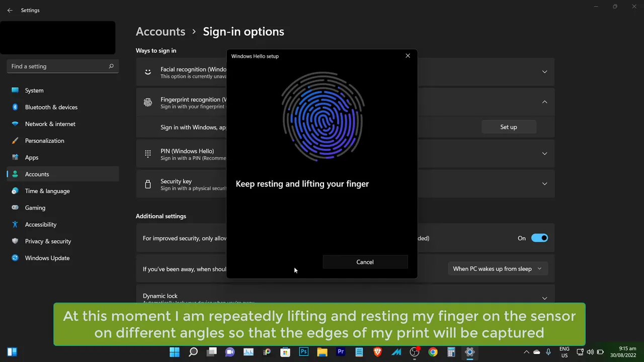644x362 pixels.
Task: Open File Explorer from the taskbar
Action: (322, 352)
